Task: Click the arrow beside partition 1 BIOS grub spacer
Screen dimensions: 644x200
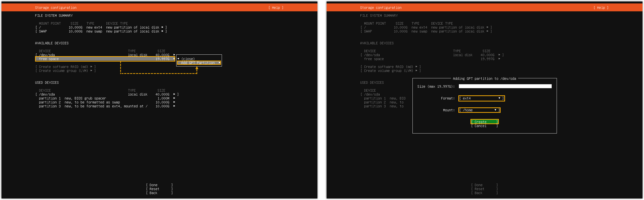Action: (x=174, y=98)
